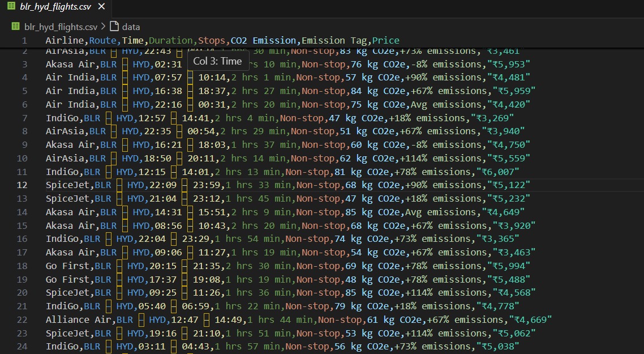Click 'Emission Tag' header text
This screenshot has width=644, height=354.
(334, 40)
